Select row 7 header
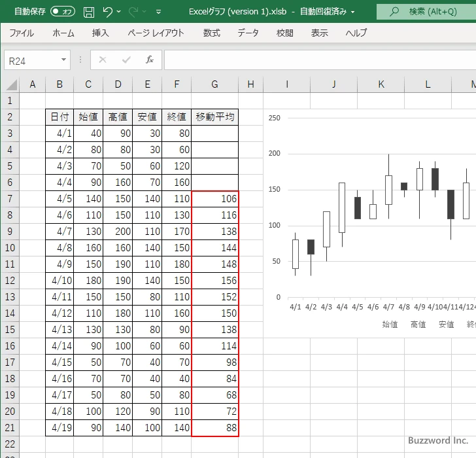 point(10,199)
